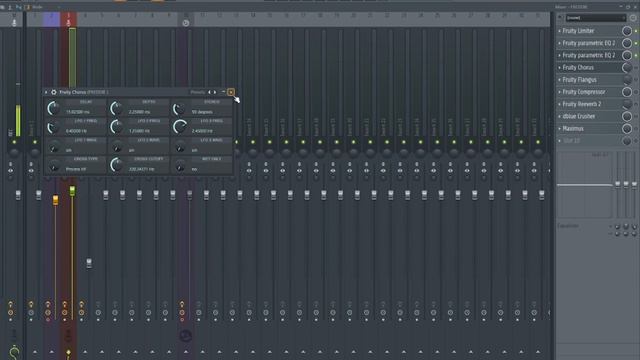Screen dimensions: 640x360
Task: Close the Fruity Chorus plugin window
Action: [x=231, y=92]
